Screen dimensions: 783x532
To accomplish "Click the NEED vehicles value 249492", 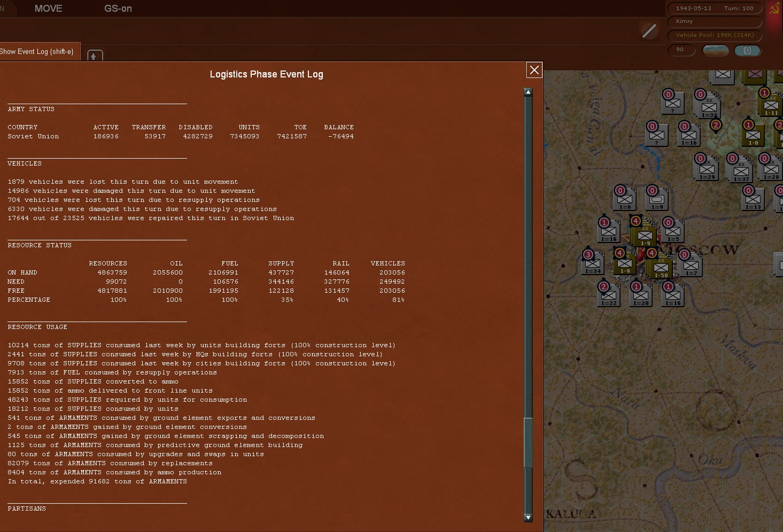I will 392,281.
